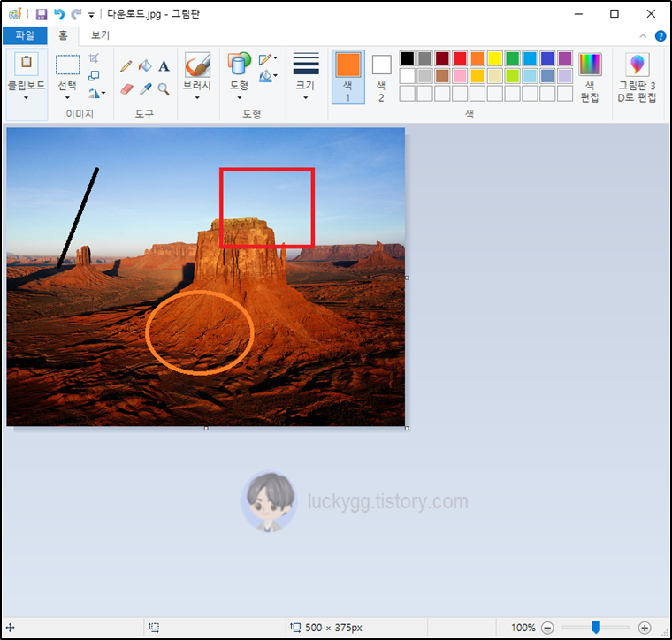Click the canvas right-middle resize handle

[407, 278]
